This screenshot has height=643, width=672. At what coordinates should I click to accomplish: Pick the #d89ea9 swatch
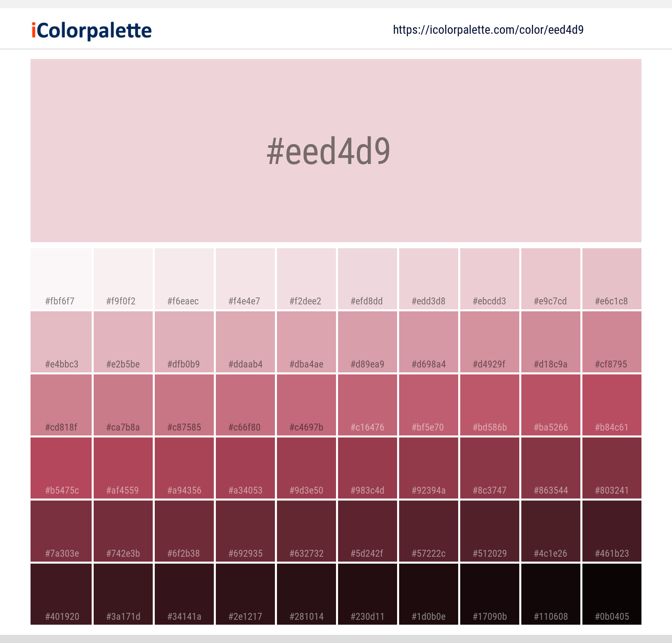pos(367,342)
